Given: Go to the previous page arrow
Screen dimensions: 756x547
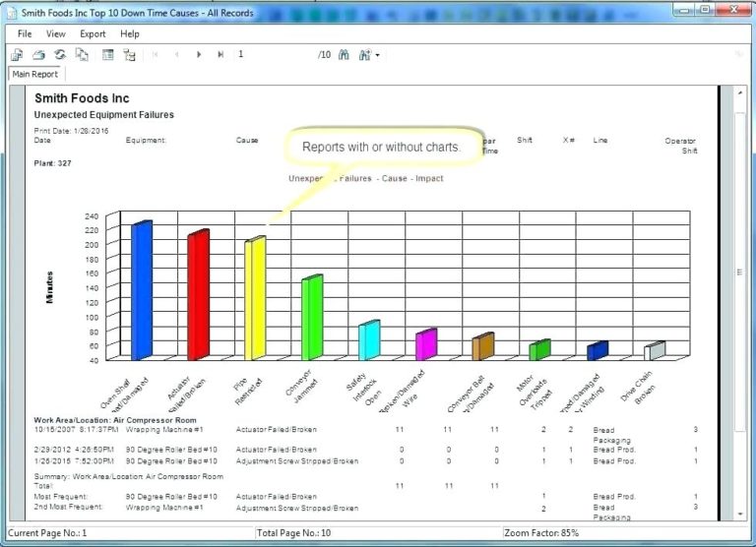Looking at the screenshot, I should point(177,54).
